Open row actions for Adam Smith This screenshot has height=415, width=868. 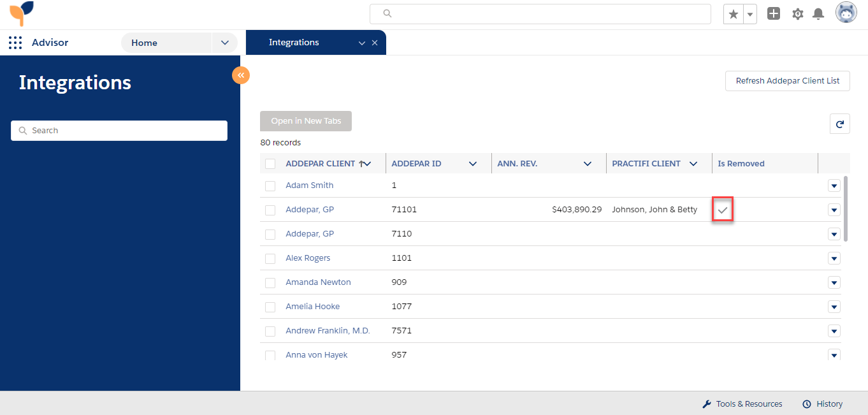click(834, 186)
